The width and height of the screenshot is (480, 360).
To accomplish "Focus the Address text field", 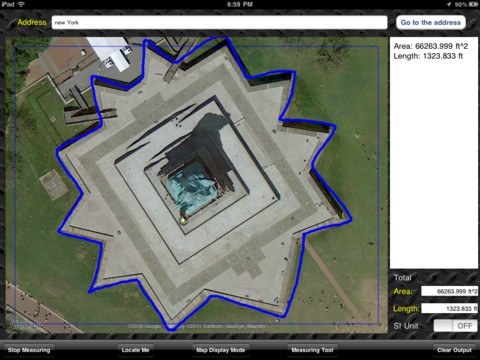I will click(x=219, y=23).
